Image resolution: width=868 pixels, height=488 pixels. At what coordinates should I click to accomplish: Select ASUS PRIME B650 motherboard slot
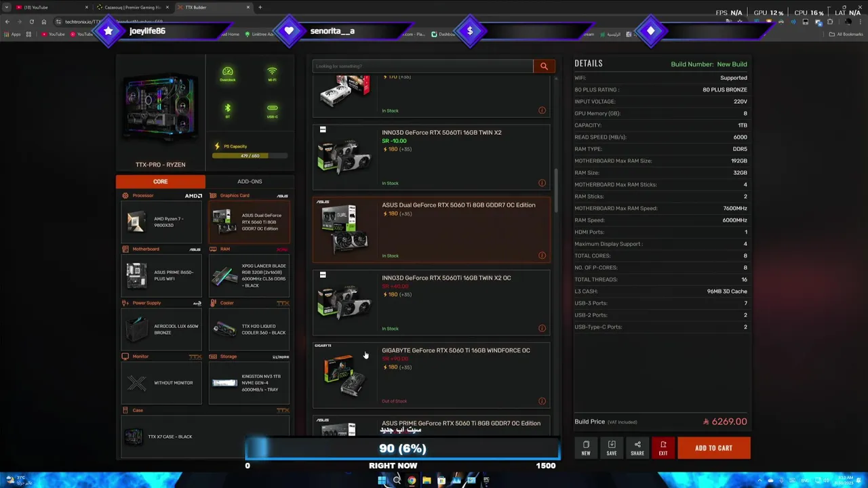pyautogui.click(x=161, y=275)
